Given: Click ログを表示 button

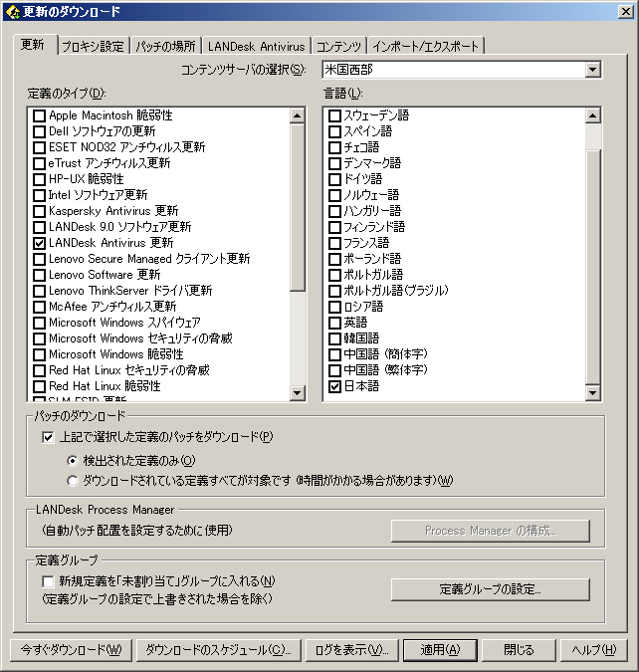Looking at the screenshot, I should click(x=352, y=650).
